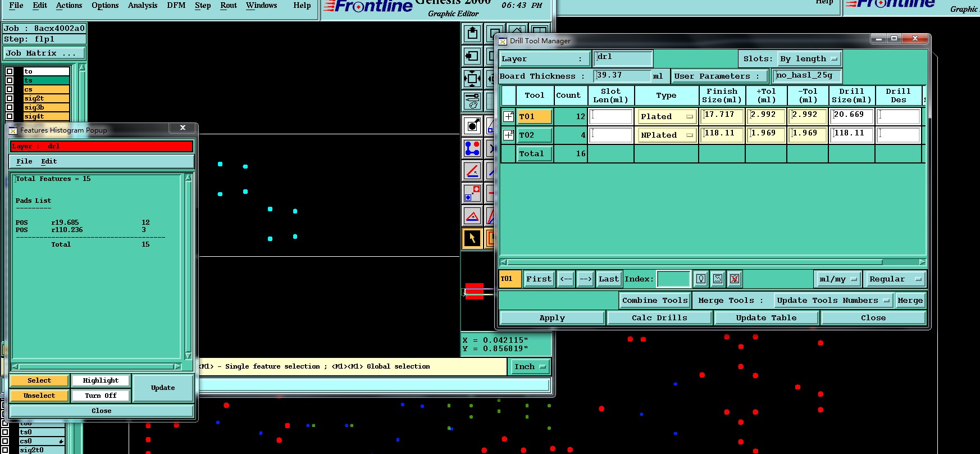Open the 'Inch' units dropdown
This screenshot has width=980, height=454.
pyautogui.click(x=530, y=366)
